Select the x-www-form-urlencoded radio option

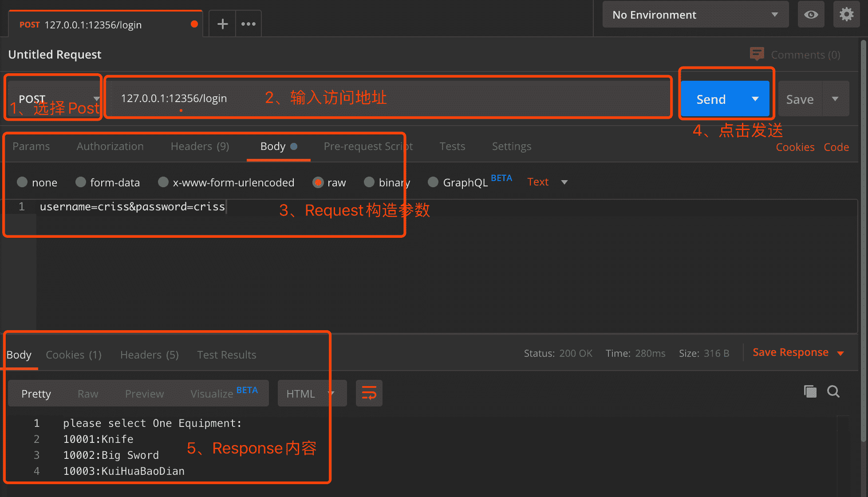[163, 182]
